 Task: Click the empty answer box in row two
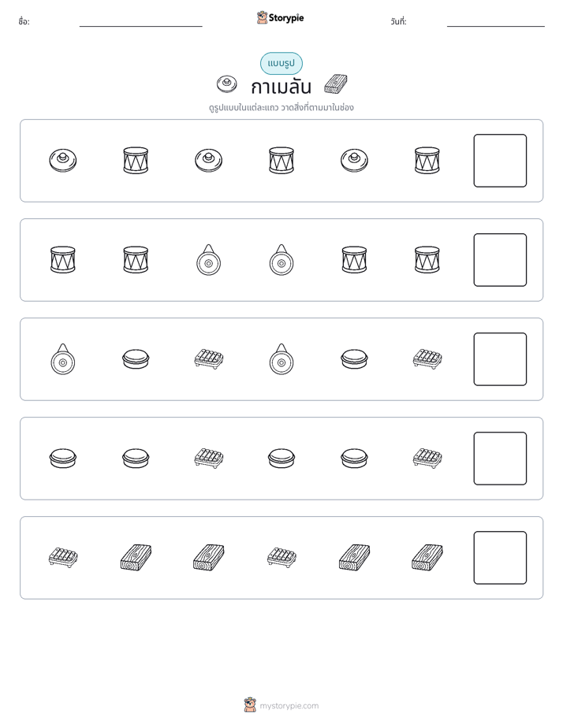tap(500, 260)
